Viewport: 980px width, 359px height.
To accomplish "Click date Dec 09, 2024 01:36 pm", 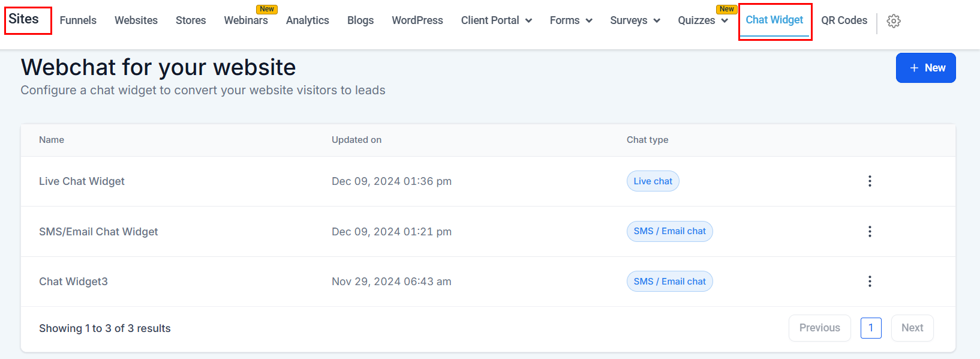I will pyautogui.click(x=392, y=181).
